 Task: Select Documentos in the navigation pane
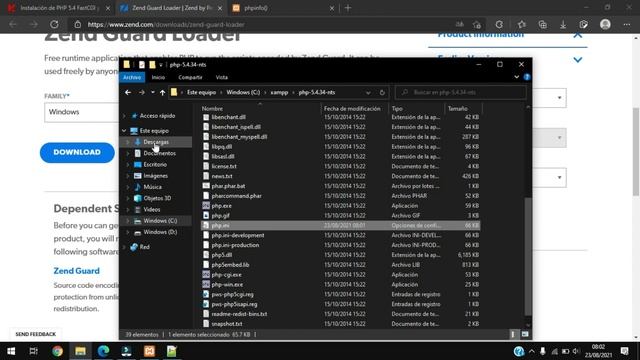pos(159,153)
